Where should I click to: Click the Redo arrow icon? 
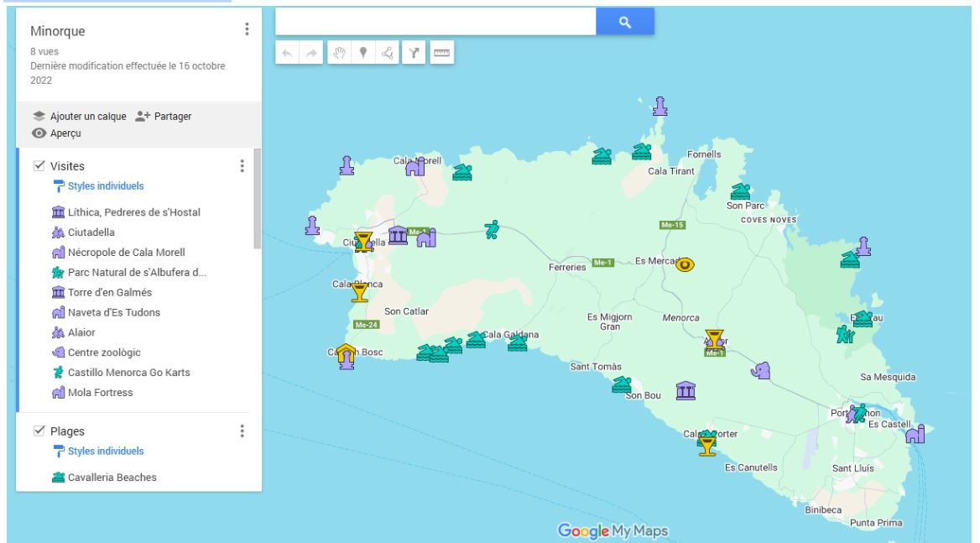pyautogui.click(x=310, y=52)
